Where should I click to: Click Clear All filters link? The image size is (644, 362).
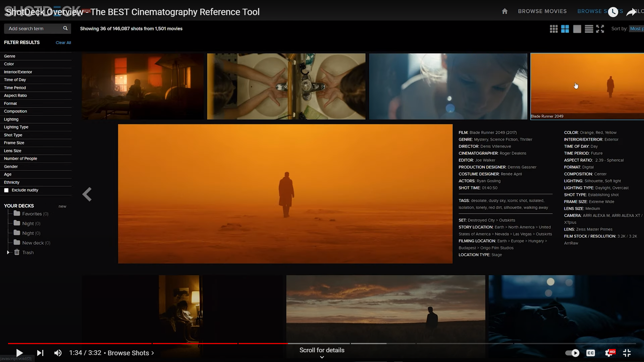click(63, 43)
